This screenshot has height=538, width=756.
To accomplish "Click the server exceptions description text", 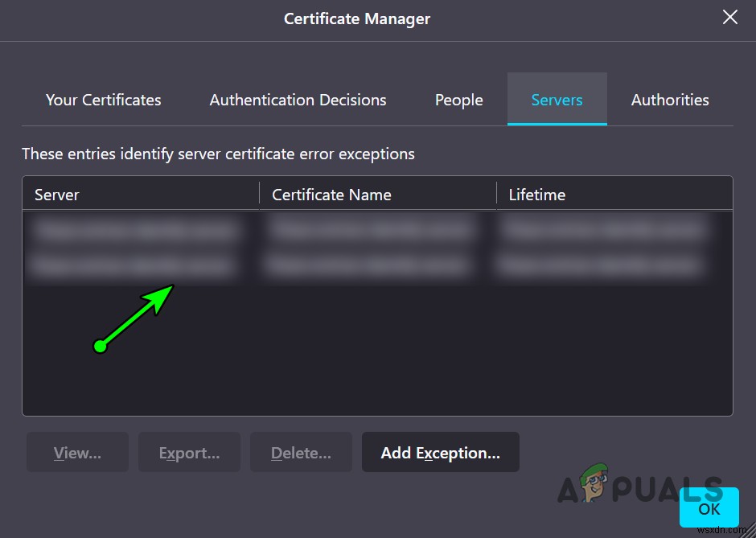I will pos(217,154).
